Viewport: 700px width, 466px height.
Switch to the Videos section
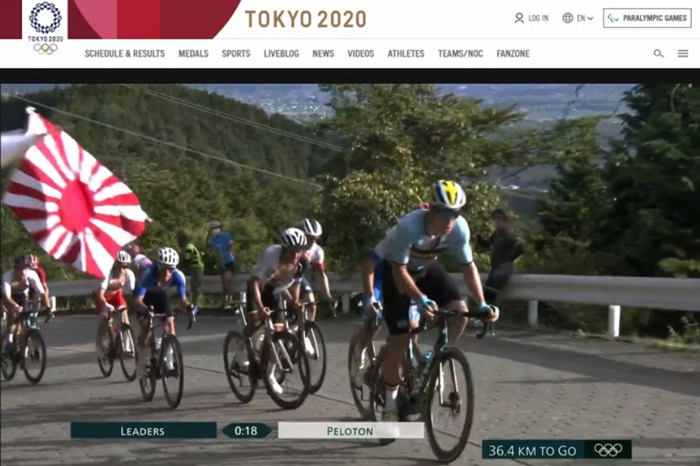coord(361,54)
